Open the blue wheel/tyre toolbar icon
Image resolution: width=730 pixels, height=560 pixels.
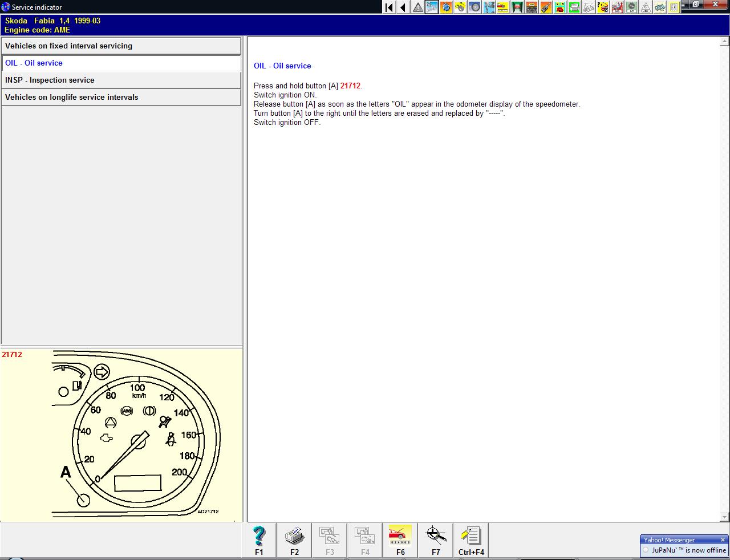474,7
